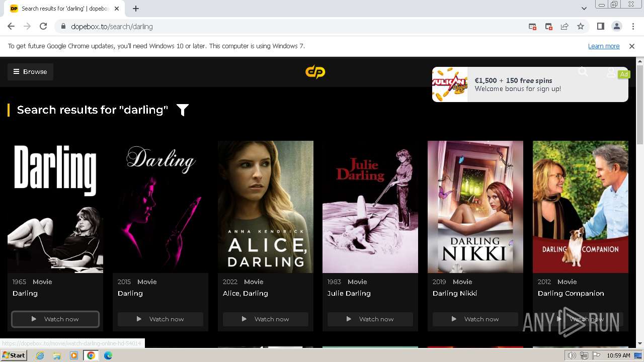This screenshot has width=644, height=362.
Task: Open the Chrome side panel
Action: coord(600,27)
